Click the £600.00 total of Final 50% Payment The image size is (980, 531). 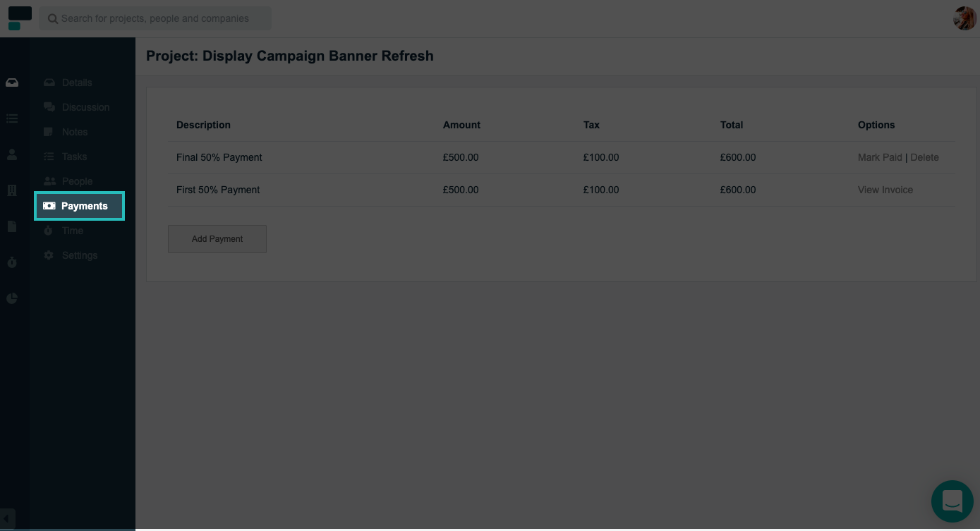[x=738, y=157]
